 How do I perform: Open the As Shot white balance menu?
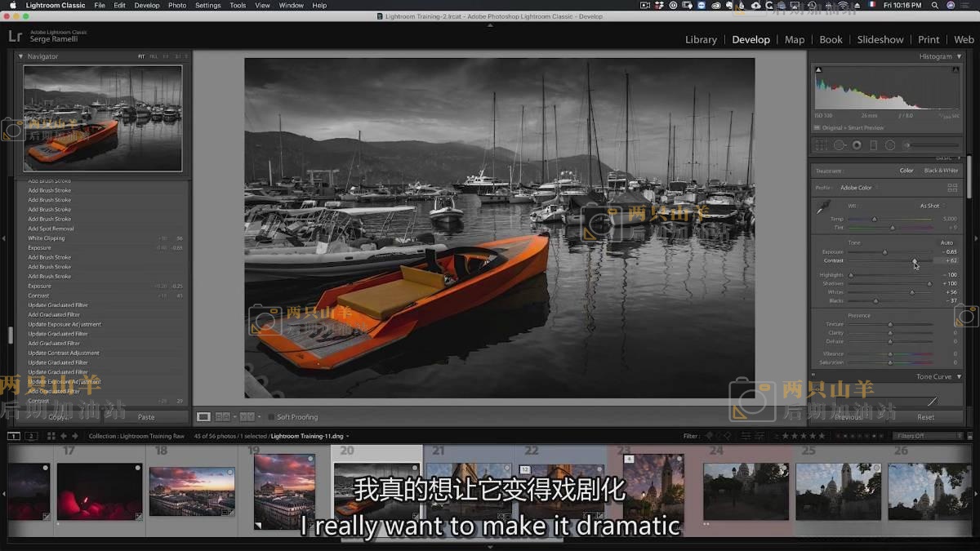[932, 206]
